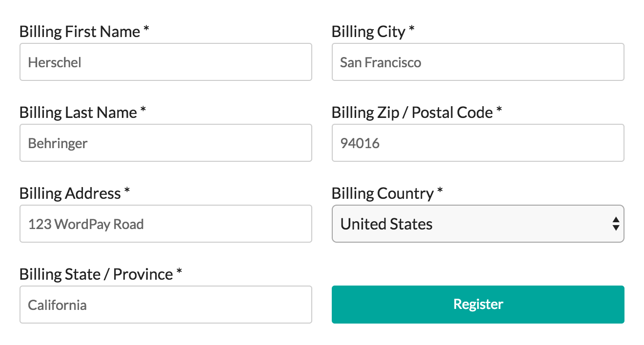Viewport: 644px width, 345px height.
Task: Click the "Billing Address" label text
Action: pos(70,194)
